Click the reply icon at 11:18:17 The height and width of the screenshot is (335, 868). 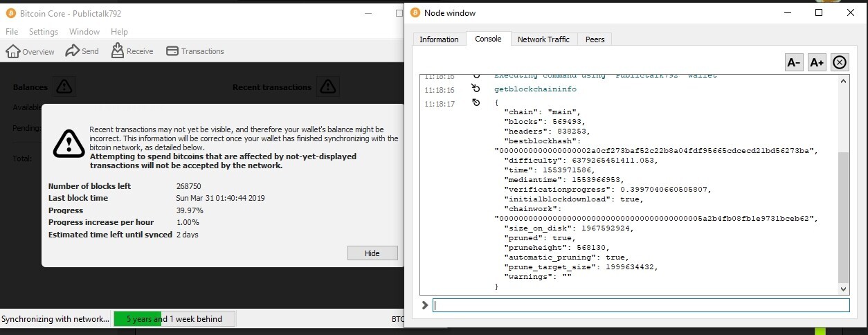[x=476, y=102]
